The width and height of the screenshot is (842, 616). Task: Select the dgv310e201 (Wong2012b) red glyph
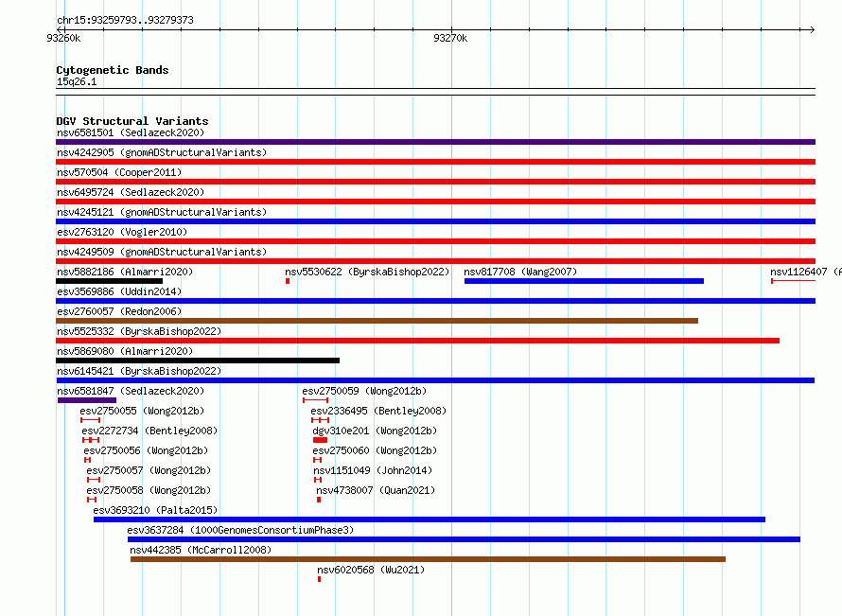pyautogui.click(x=320, y=440)
